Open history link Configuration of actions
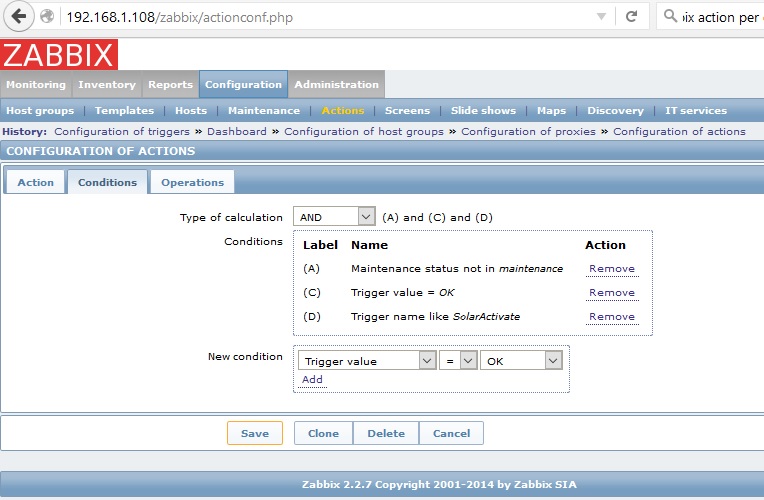Viewport: 764px width, 500px height. click(x=679, y=132)
